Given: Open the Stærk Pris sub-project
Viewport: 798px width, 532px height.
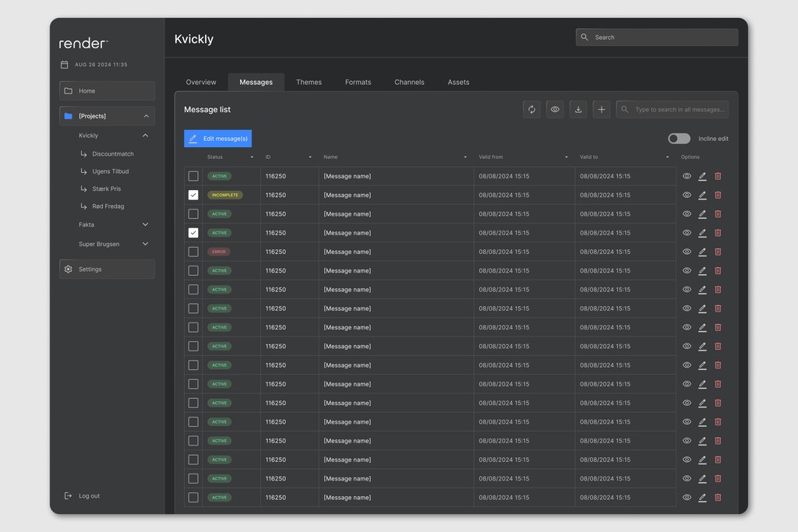Looking at the screenshot, I should point(106,188).
